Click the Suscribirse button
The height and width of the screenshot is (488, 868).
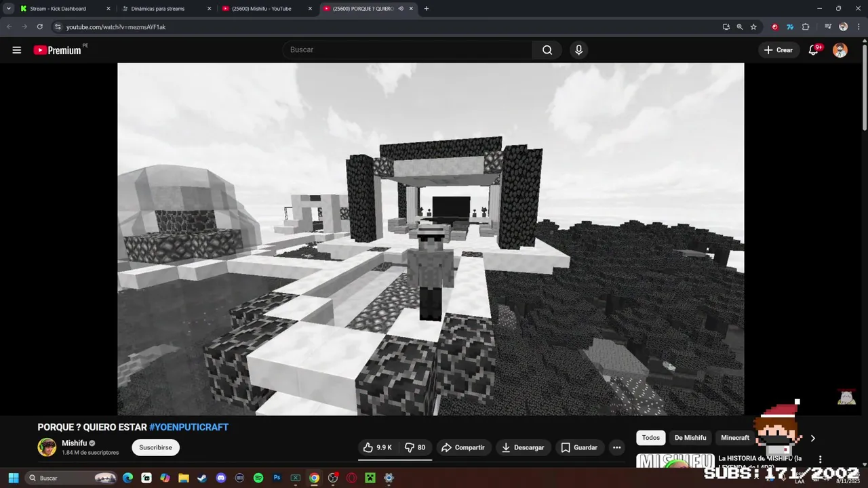155,447
